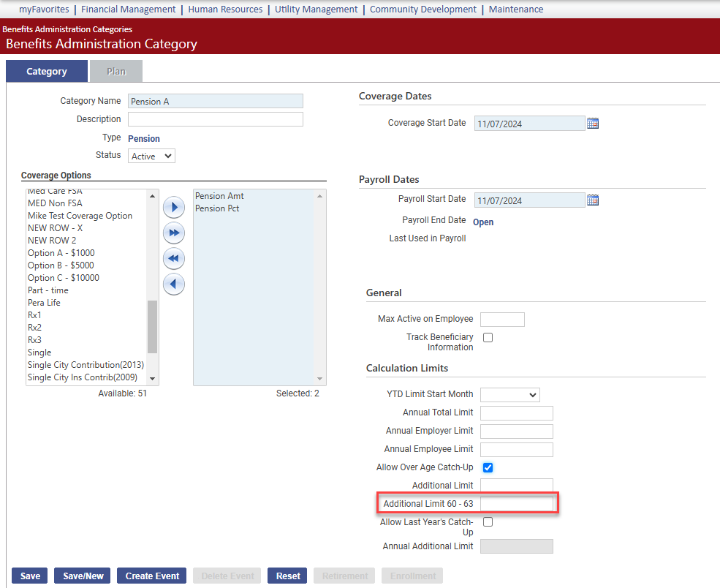Click into the Description field

[216, 119]
